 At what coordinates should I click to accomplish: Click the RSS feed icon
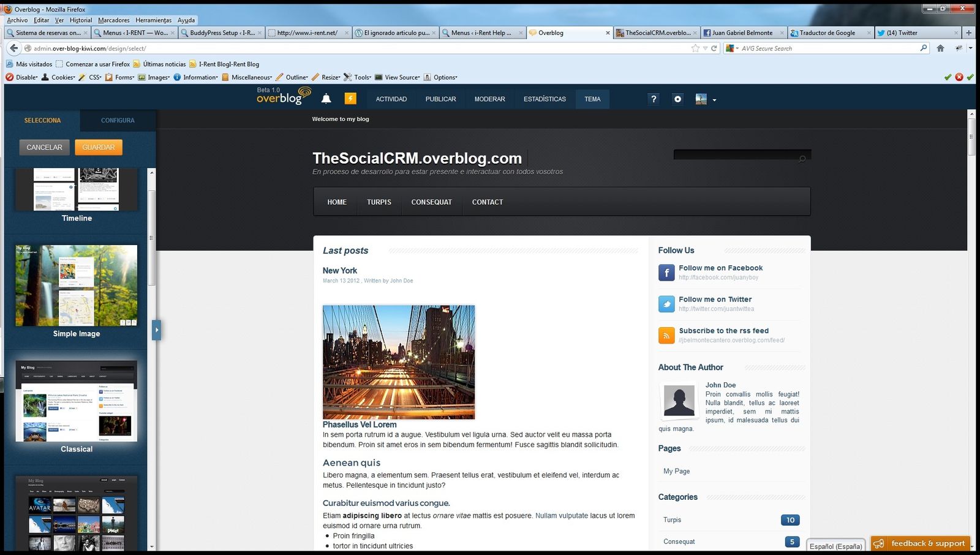coord(666,335)
